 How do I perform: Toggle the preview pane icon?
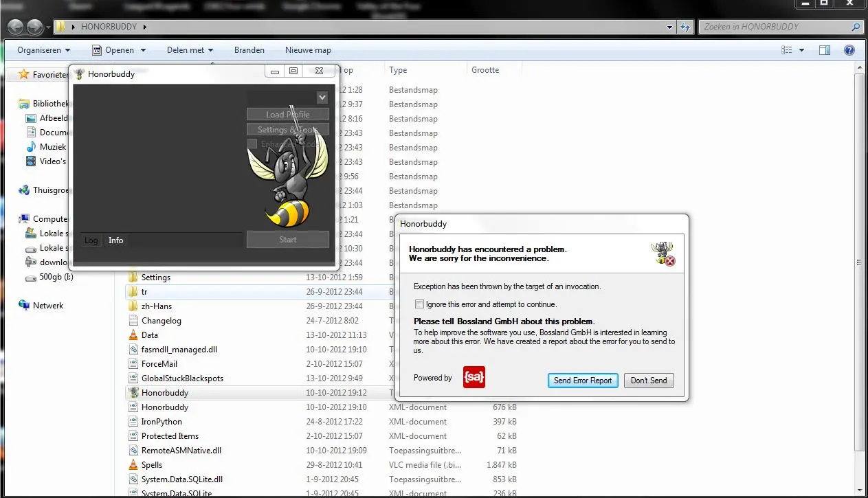(825, 50)
